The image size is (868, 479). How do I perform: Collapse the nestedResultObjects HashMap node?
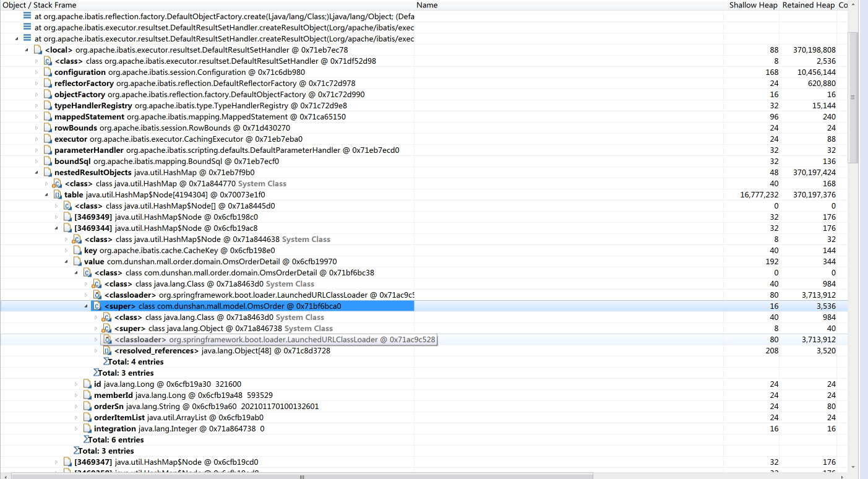pos(36,173)
